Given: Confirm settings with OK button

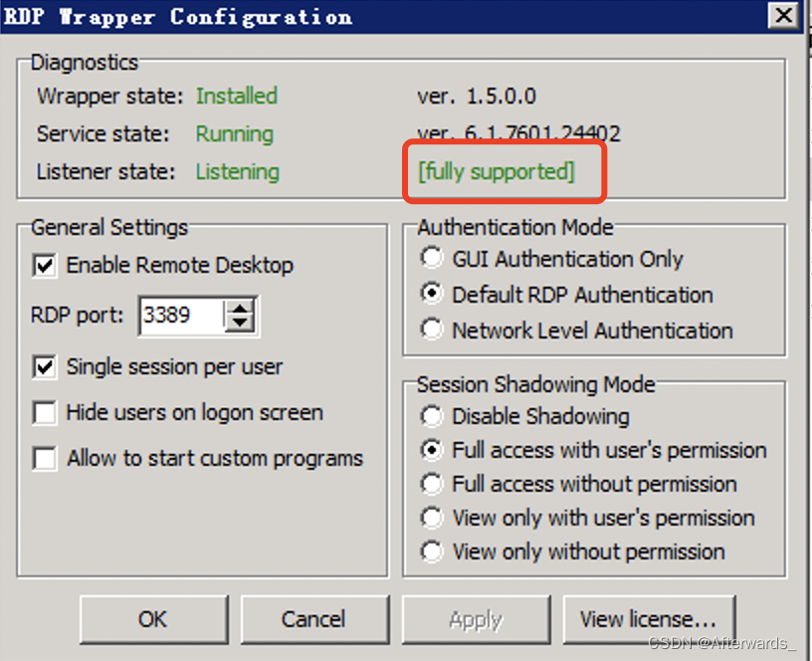Looking at the screenshot, I should pos(154,619).
